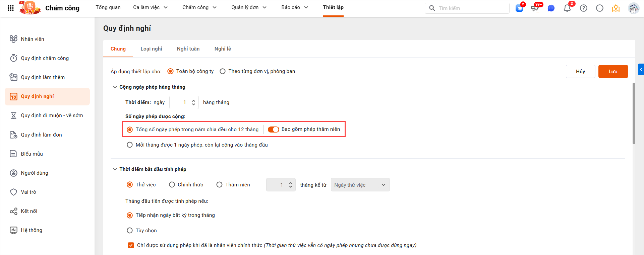Switch to the Loại nghỉ tab
644x255 pixels.
point(151,49)
